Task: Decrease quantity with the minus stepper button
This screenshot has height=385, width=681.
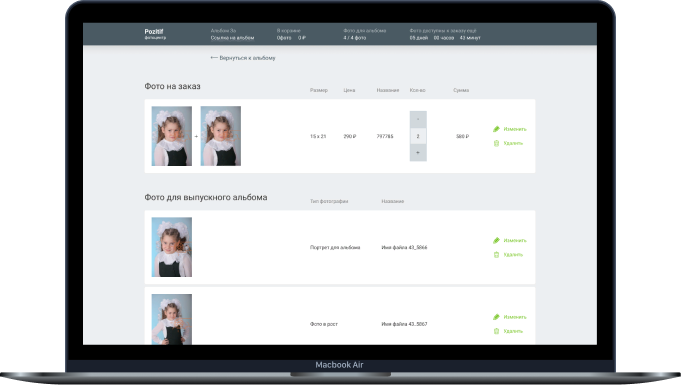Action: tap(418, 119)
